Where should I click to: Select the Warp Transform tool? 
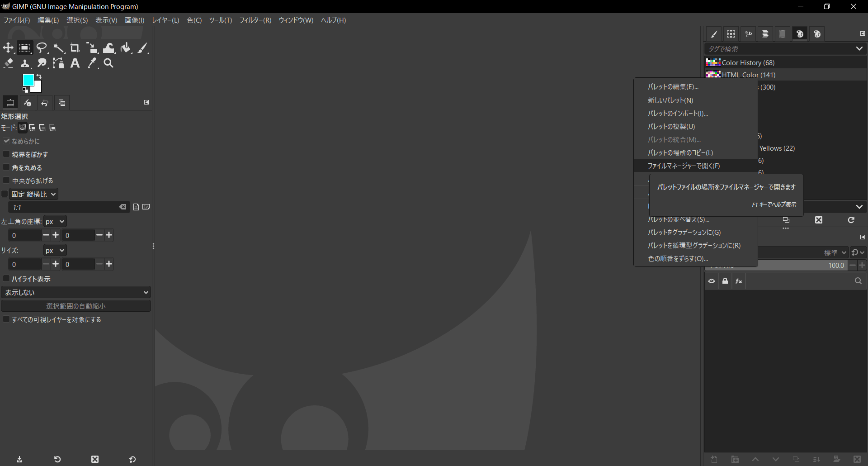tap(109, 48)
